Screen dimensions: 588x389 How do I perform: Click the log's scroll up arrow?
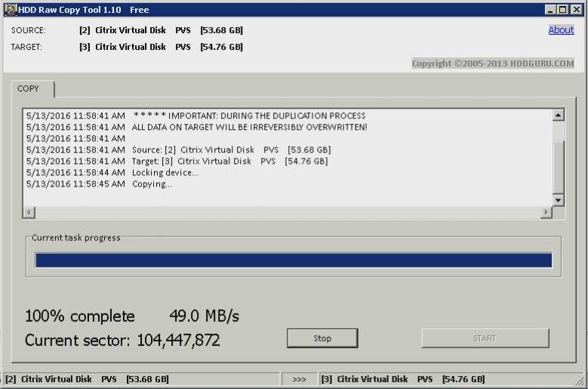[559, 116]
